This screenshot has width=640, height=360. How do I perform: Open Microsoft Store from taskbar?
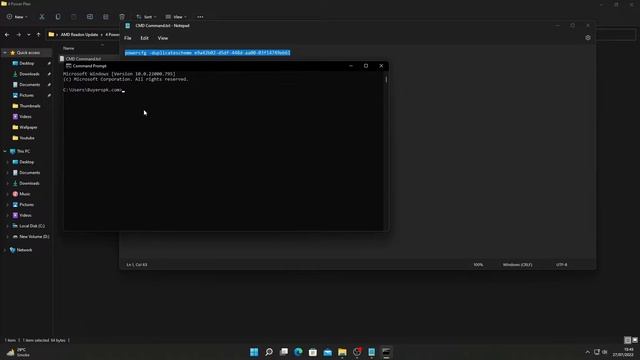click(313, 352)
